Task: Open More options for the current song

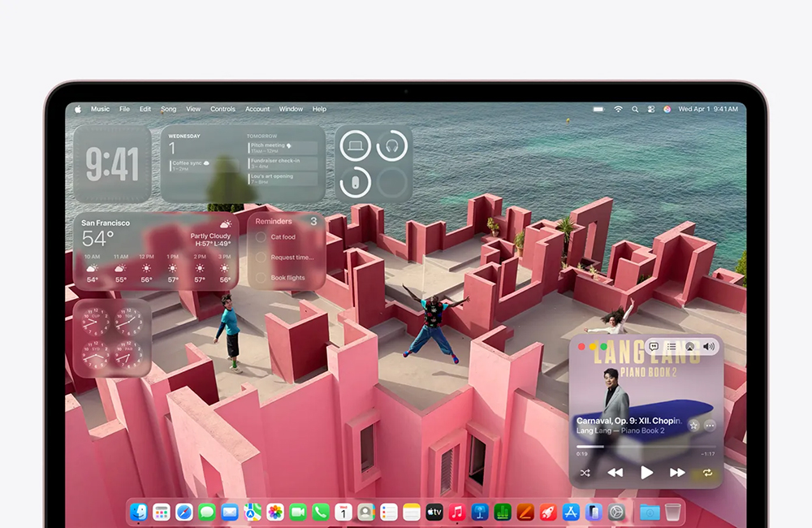Action: 709,426
